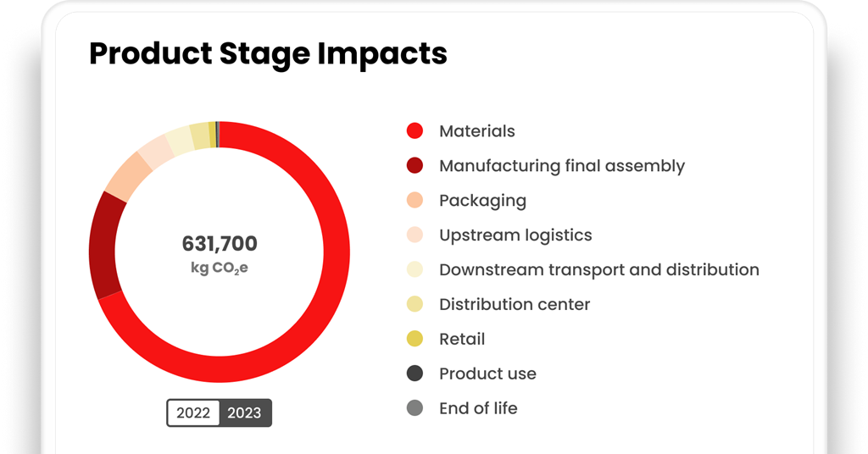Click the 631,700 total value in donut

click(220, 244)
